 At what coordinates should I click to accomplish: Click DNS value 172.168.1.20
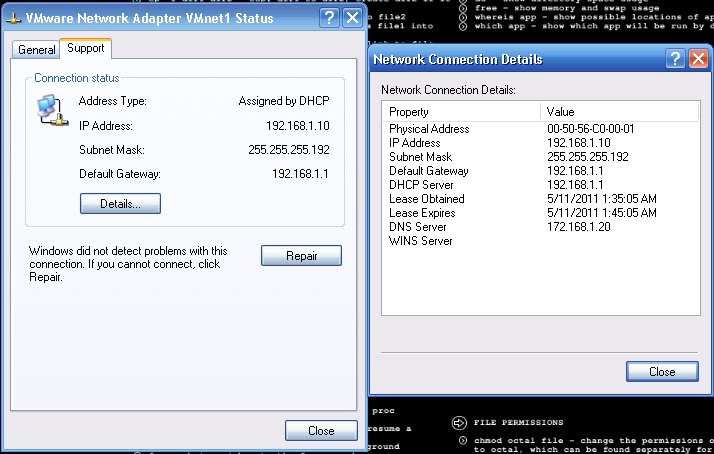578,227
